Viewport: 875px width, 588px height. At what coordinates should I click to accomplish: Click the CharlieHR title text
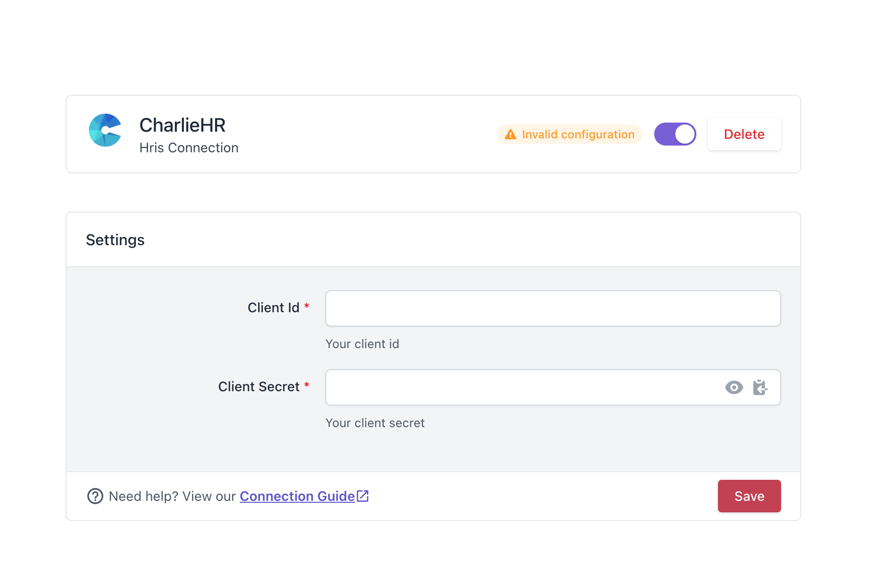(182, 125)
